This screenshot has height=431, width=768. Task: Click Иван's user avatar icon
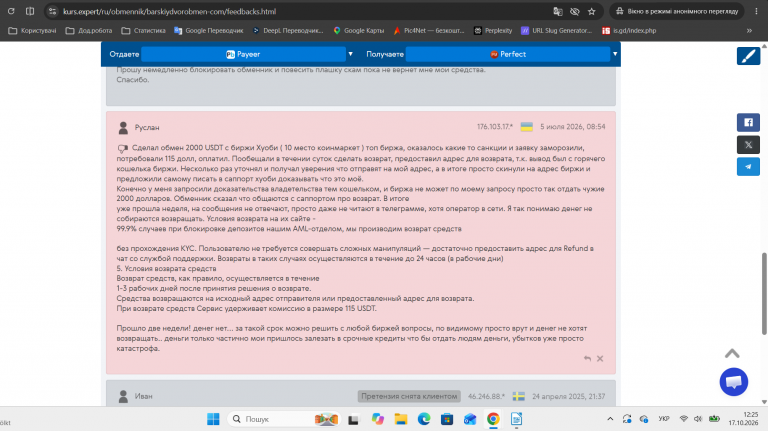[x=123, y=396]
